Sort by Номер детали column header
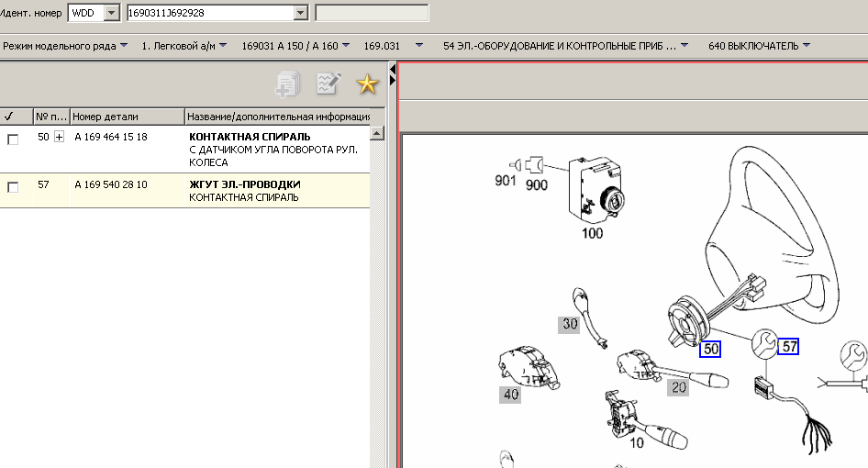 (x=126, y=117)
